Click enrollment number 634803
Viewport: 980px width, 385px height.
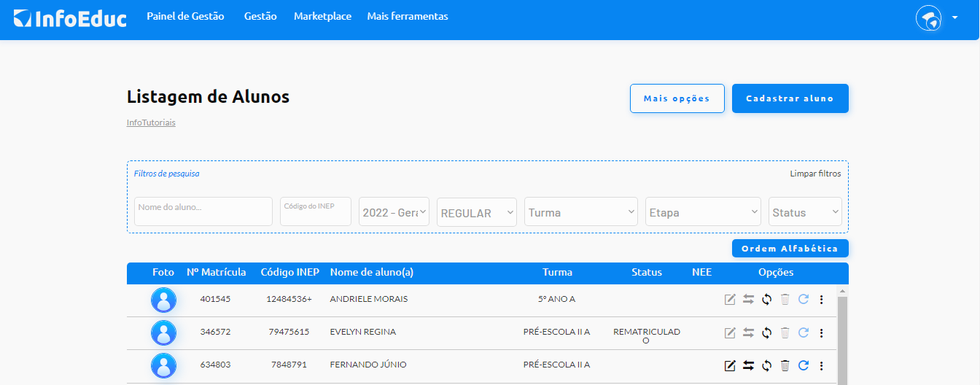coord(215,365)
